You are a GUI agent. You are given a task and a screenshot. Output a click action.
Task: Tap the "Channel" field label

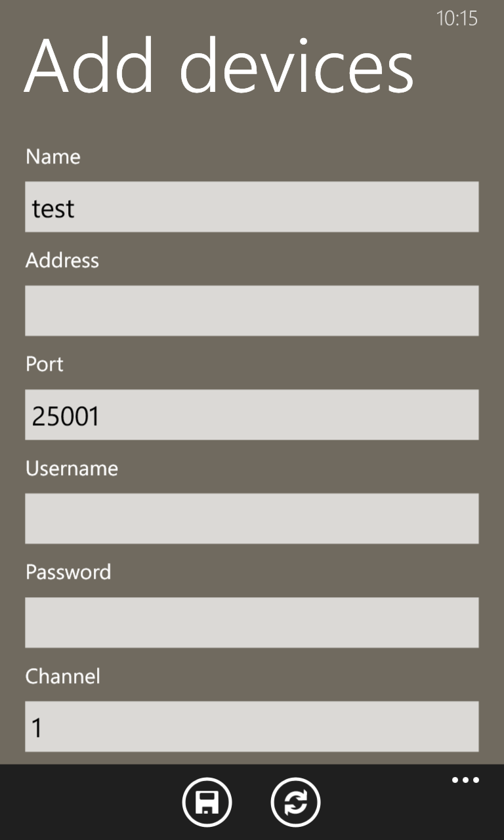(63, 676)
